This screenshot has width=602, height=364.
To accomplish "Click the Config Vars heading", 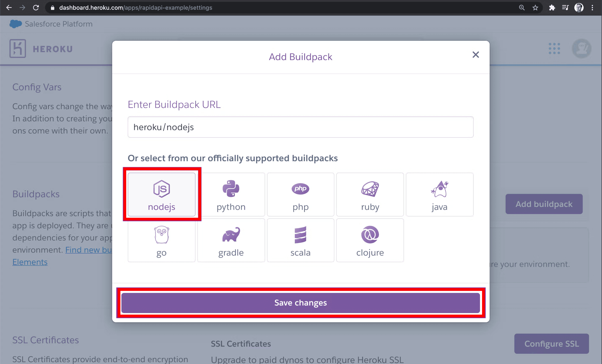I will 37,87.
